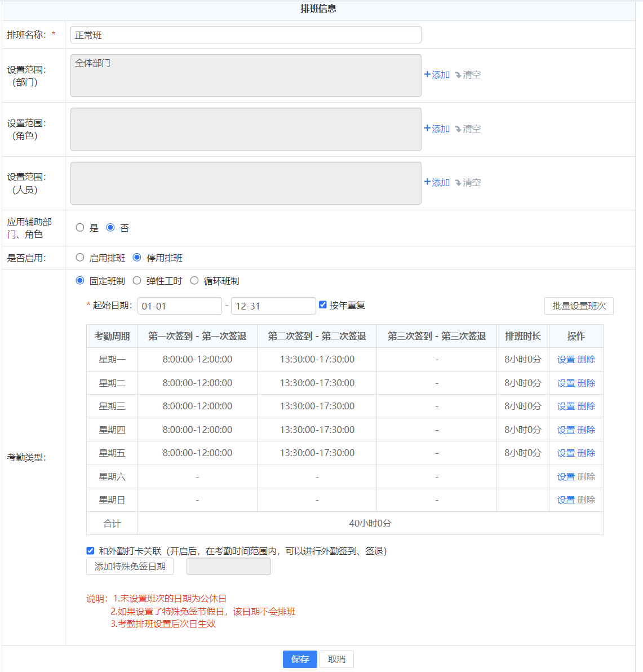Click the 清空 icon for 部门 range

pyautogui.click(x=458, y=75)
